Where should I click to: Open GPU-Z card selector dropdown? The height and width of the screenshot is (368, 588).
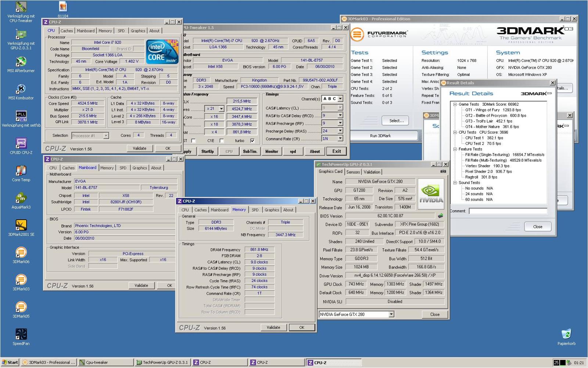click(391, 314)
